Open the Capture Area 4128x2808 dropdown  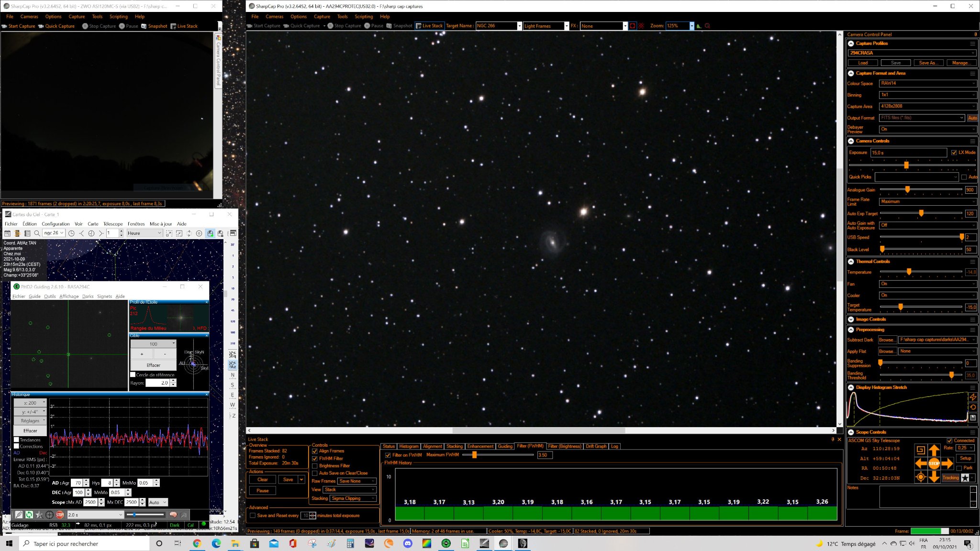pos(927,106)
